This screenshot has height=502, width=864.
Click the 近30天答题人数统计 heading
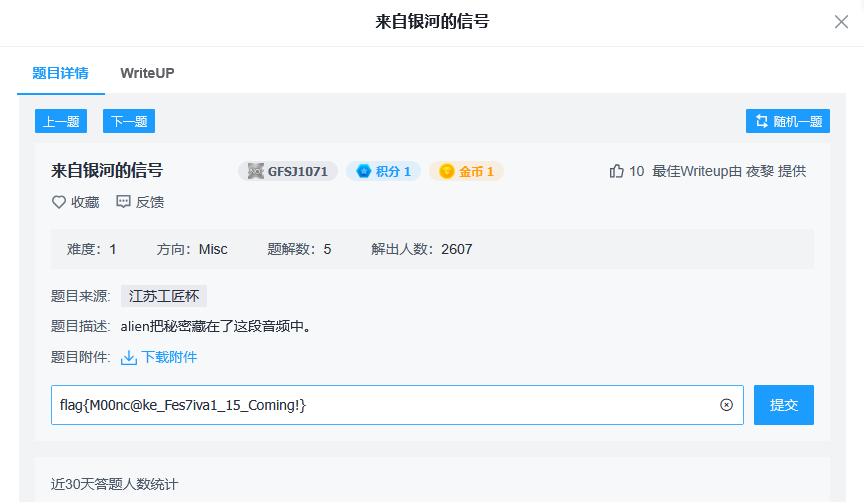pos(115,484)
